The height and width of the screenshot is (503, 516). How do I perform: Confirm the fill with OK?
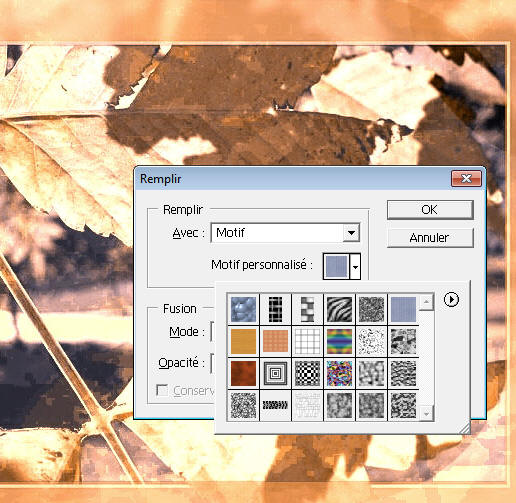click(x=430, y=210)
